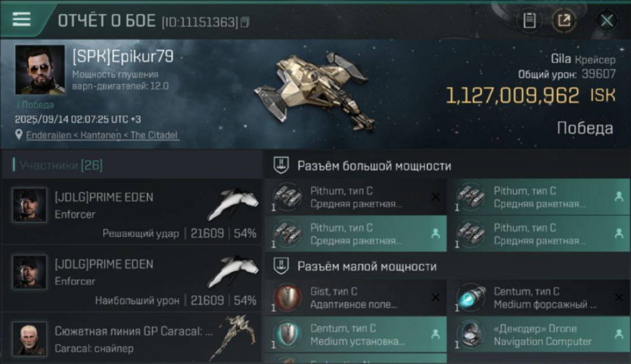631x364 pixels.
Task: Open the PRIME EDEN final blow entry
Action: pyautogui.click(x=131, y=211)
